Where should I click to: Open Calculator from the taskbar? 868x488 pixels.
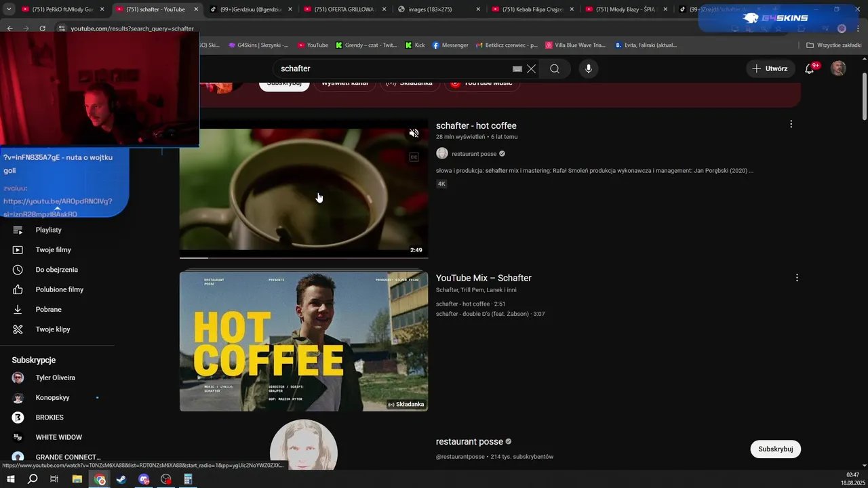click(x=189, y=479)
